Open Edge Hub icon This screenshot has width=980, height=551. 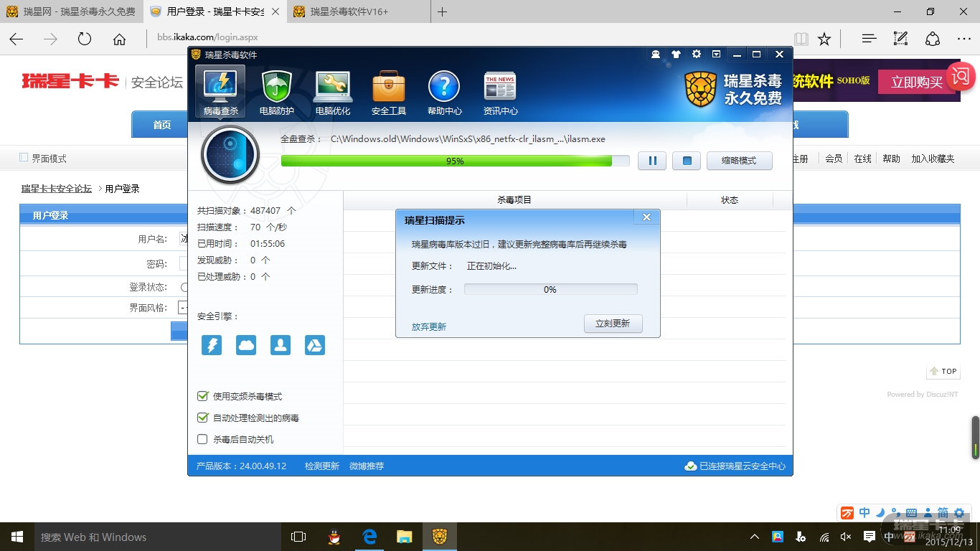[869, 39]
